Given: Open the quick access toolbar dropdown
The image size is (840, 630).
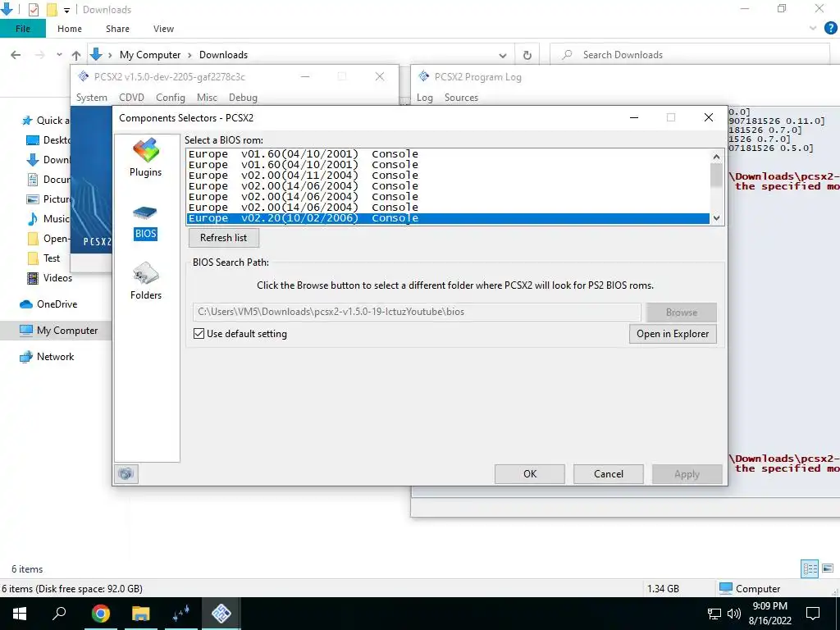Looking at the screenshot, I should (x=67, y=10).
